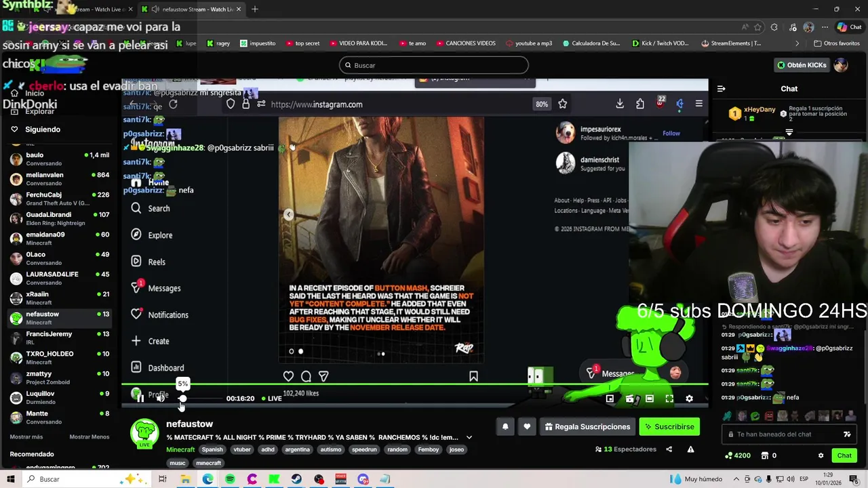Screen dimensions: 868x488
Task: Open the channel store icon
Action: point(765,455)
